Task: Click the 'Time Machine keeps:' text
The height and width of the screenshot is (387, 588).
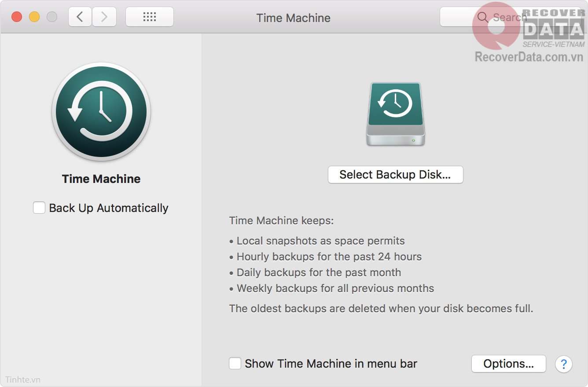Action: tap(282, 220)
